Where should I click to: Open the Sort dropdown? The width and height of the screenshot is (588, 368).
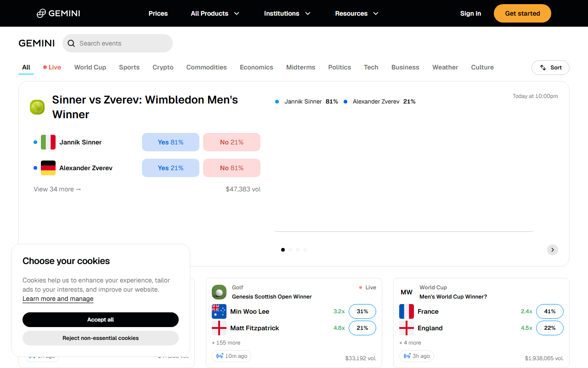click(x=550, y=68)
